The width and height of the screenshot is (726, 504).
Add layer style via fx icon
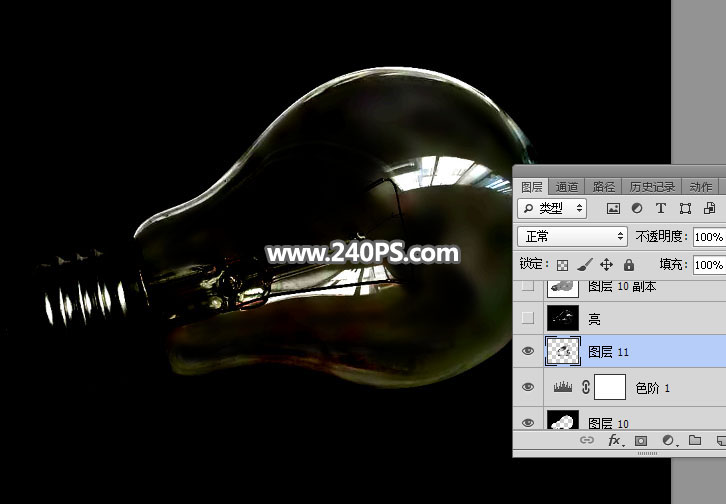(x=614, y=440)
